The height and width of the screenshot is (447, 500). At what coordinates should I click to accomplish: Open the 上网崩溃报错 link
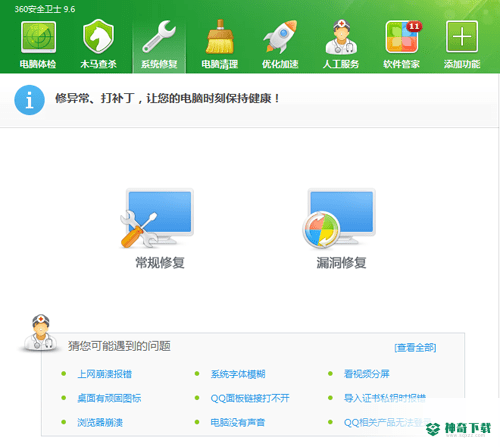[x=105, y=374]
